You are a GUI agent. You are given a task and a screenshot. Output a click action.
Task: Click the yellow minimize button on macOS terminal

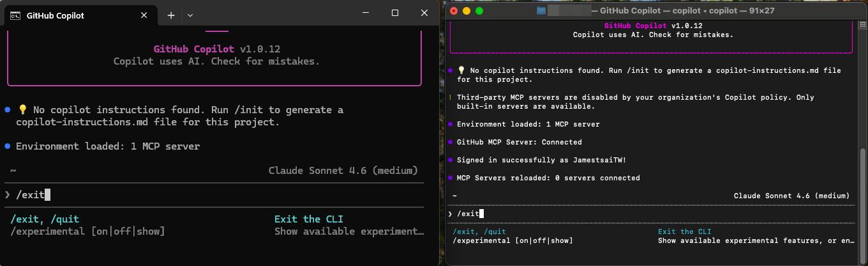[467, 11]
